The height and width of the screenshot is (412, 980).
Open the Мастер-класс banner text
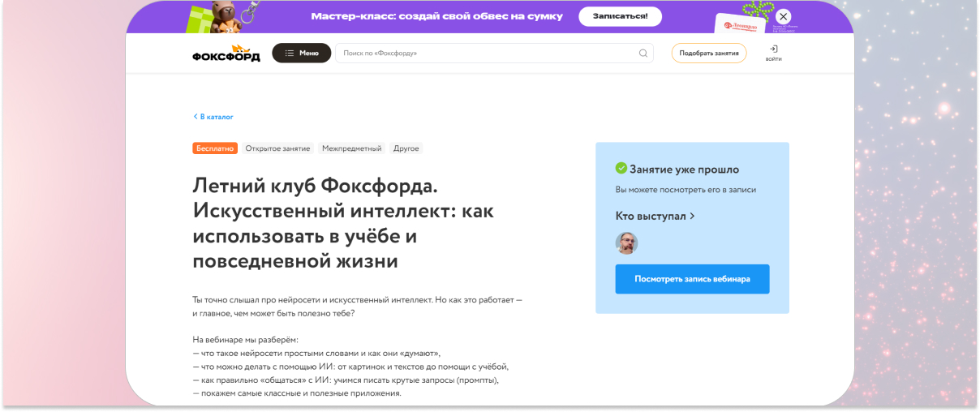[x=438, y=16]
